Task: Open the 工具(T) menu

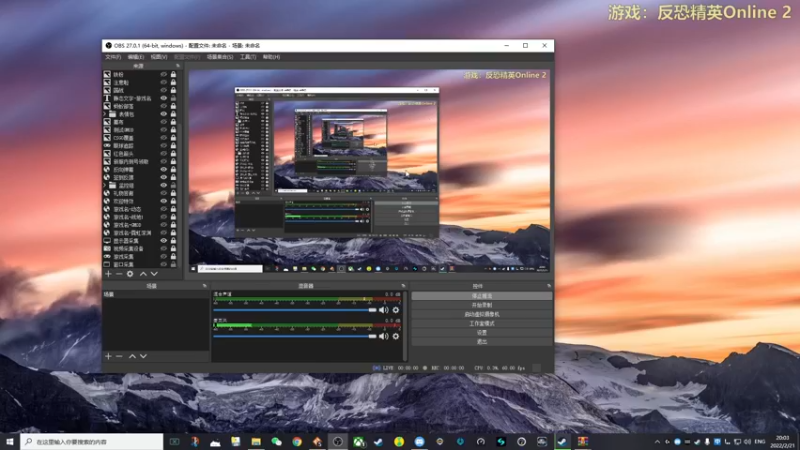Action: point(248,57)
